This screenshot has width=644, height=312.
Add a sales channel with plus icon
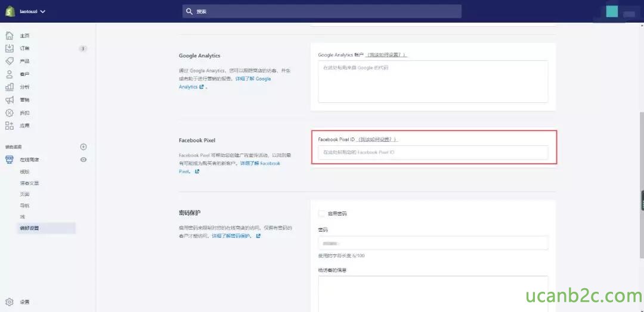[x=83, y=147]
